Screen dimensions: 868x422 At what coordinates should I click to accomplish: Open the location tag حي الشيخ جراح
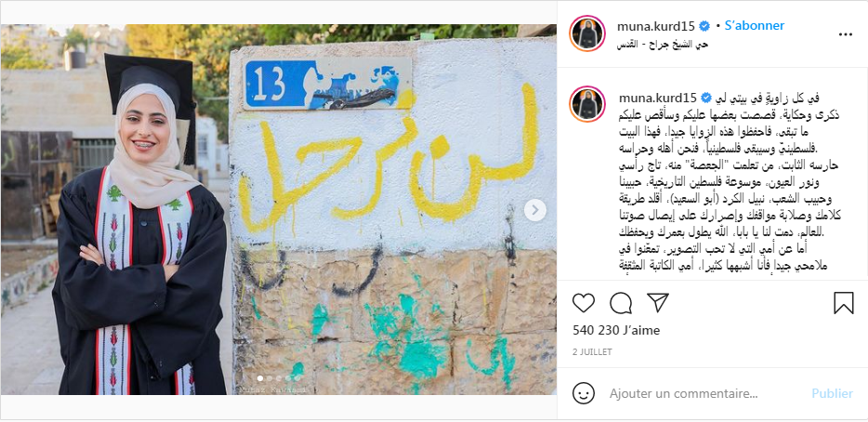pos(663,44)
